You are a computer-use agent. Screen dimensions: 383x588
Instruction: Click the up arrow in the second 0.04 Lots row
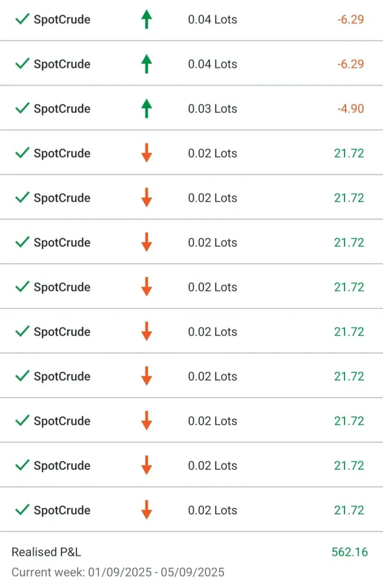coord(147,64)
